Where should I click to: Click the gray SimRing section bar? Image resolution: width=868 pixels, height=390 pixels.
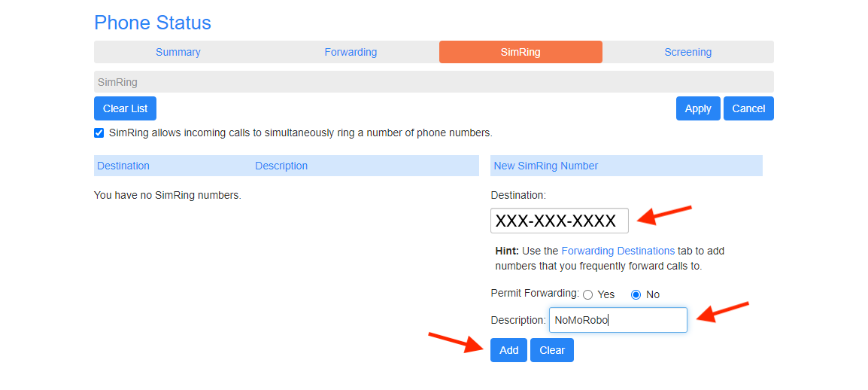434,82
